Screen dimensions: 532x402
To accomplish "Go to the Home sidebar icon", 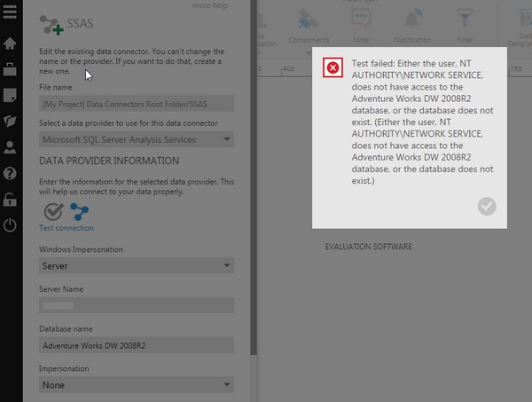I will click(x=10, y=43).
